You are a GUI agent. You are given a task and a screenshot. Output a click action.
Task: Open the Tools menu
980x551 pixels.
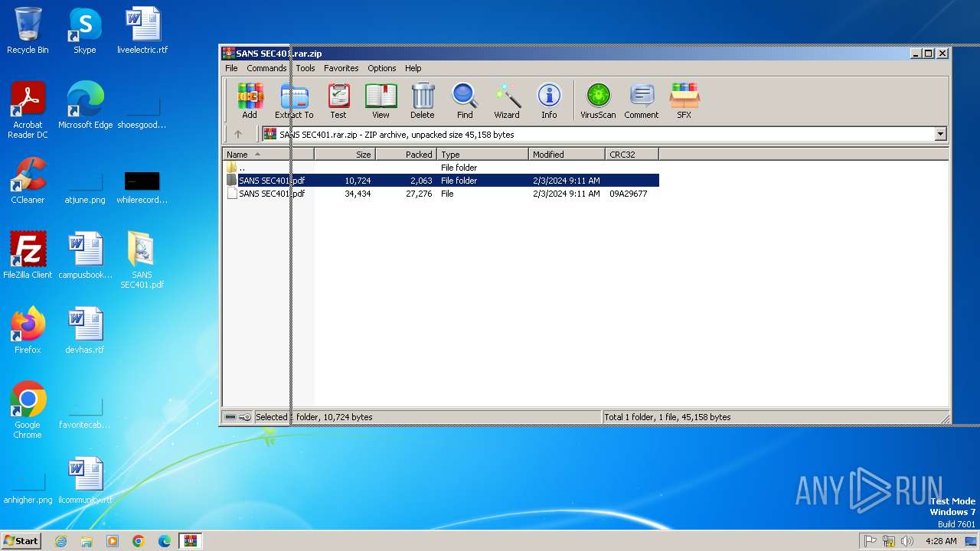click(305, 68)
